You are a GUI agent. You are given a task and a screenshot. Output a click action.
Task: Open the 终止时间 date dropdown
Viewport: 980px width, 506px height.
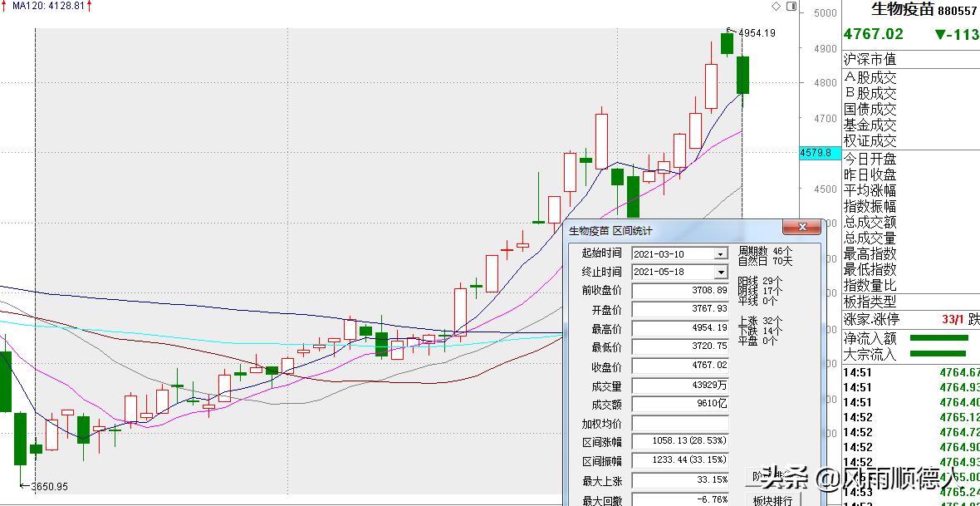click(721, 272)
